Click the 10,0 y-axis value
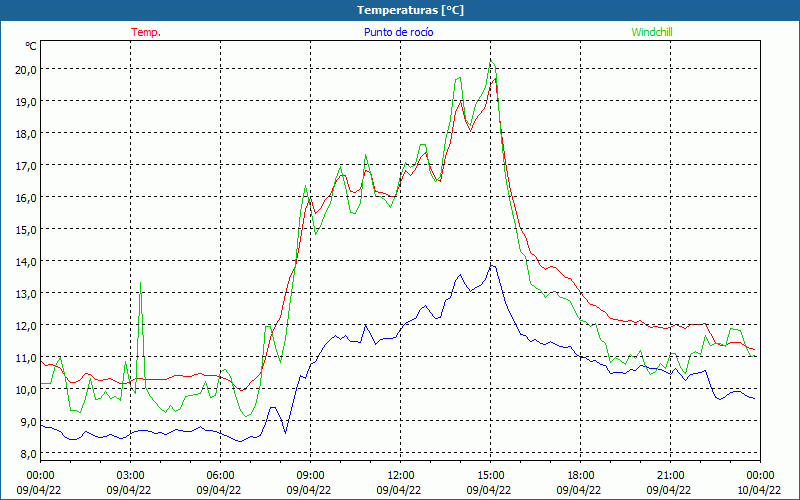The height and width of the screenshot is (500, 800). click(26, 390)
